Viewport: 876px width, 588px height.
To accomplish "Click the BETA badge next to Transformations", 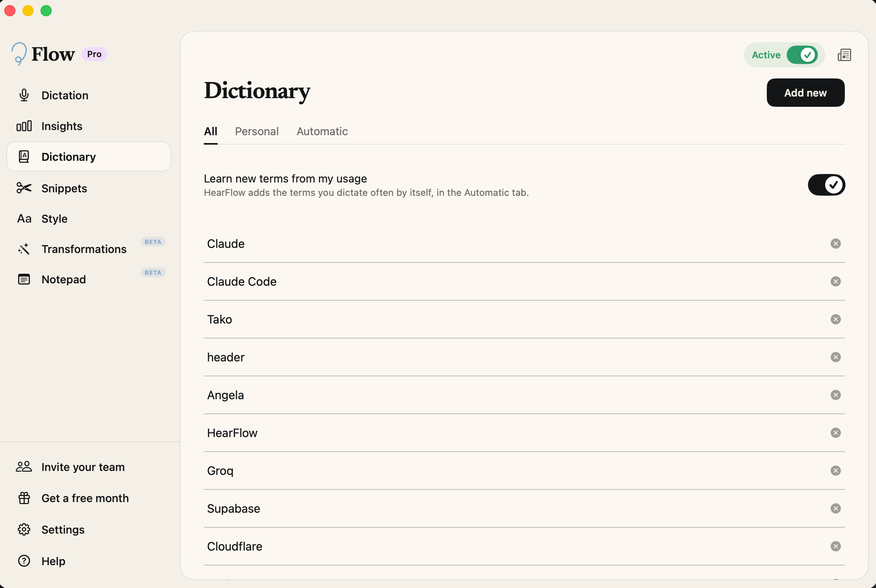I will 153,242.
